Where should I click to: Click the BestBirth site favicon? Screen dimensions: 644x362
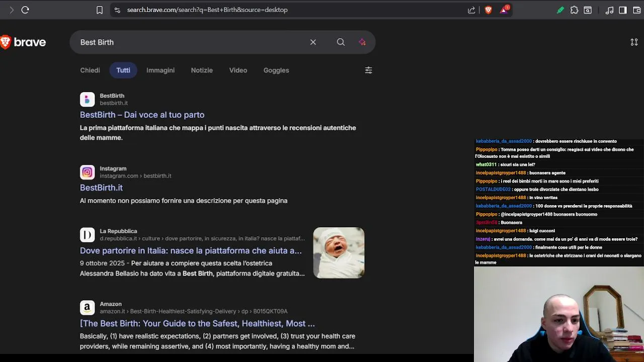click(87, 100)
